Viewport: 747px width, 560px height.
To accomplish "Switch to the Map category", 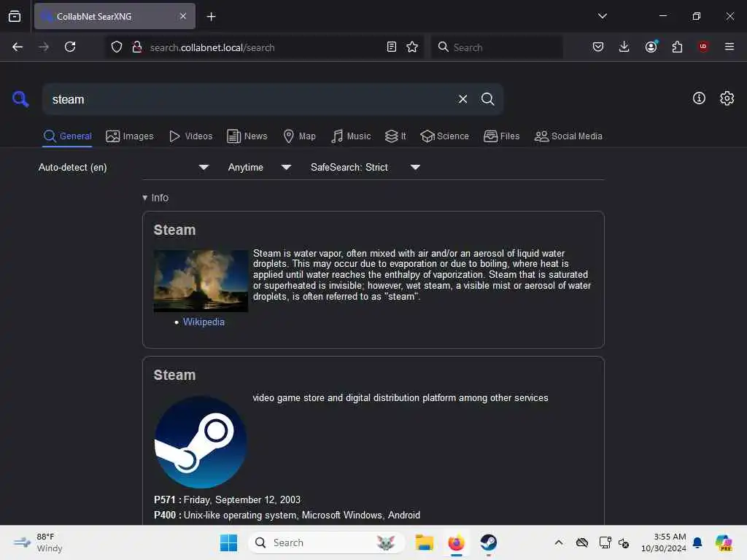I will click(299, 136).
